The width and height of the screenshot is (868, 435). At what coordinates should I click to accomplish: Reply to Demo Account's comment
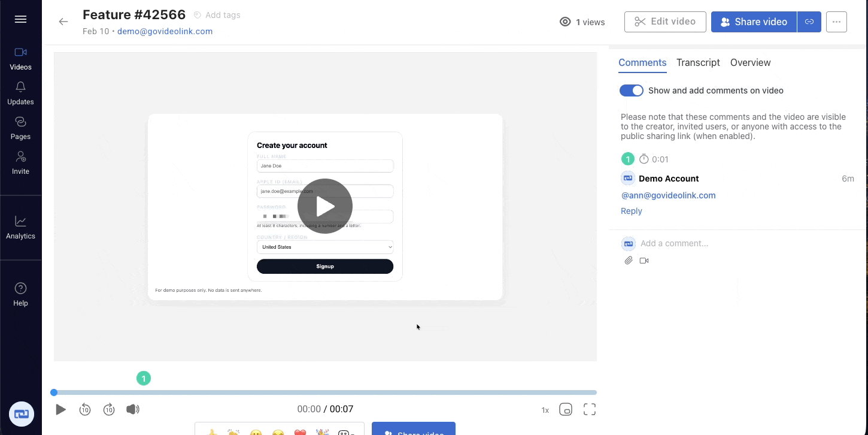point(631,210)
